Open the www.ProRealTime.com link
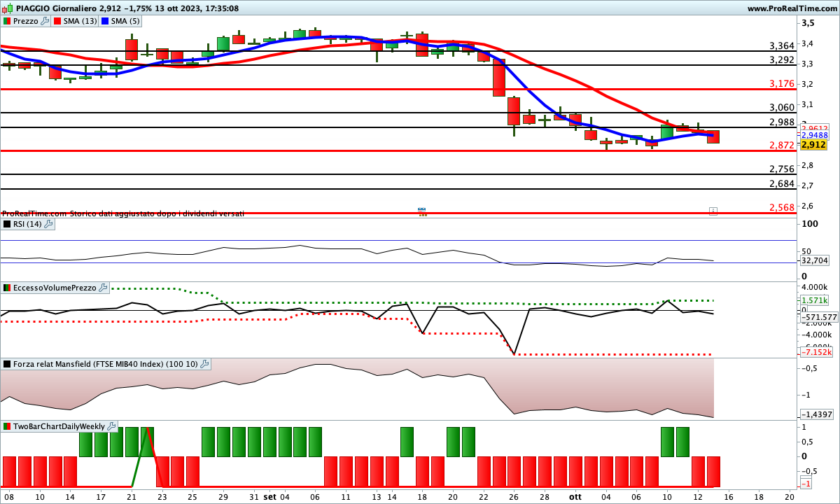Screen dimensions: 840x504 click(792, 8)
